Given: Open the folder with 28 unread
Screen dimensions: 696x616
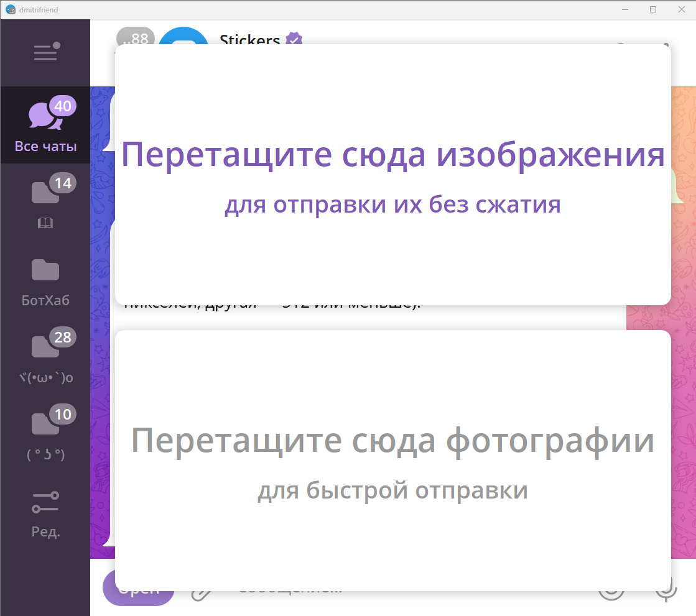Looking at the screenshot, I should 45,357.
